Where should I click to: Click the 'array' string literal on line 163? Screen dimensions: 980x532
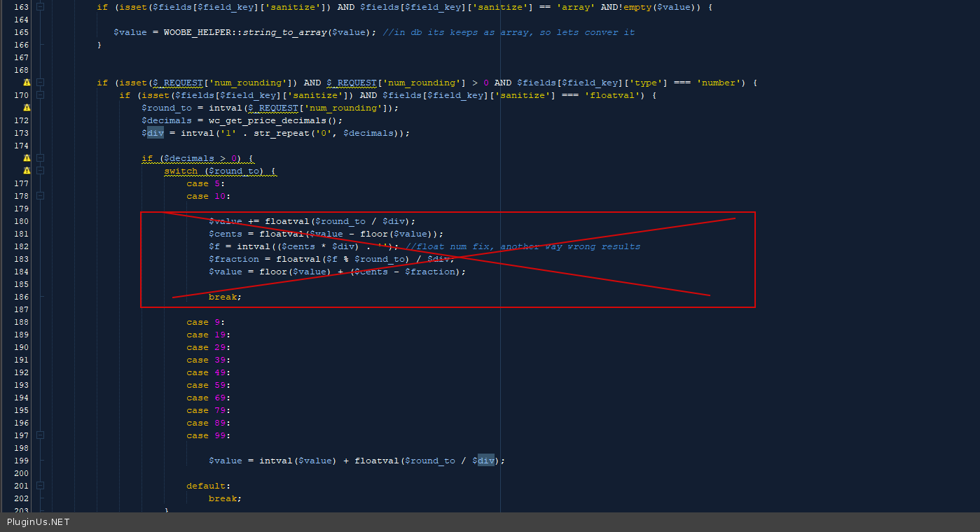[576, 7]
